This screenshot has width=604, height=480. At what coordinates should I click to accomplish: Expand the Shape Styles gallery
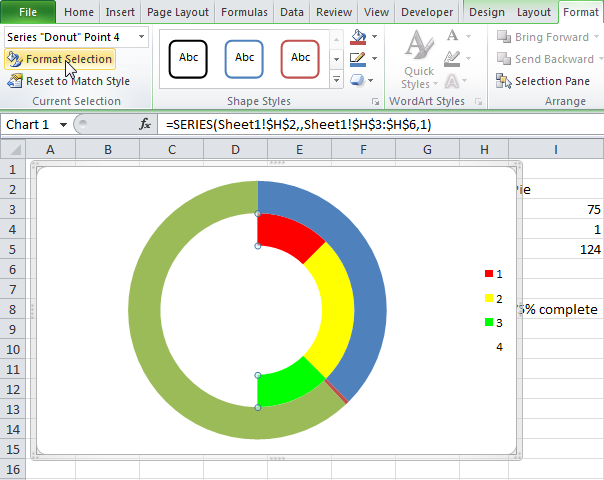[336, 82]
